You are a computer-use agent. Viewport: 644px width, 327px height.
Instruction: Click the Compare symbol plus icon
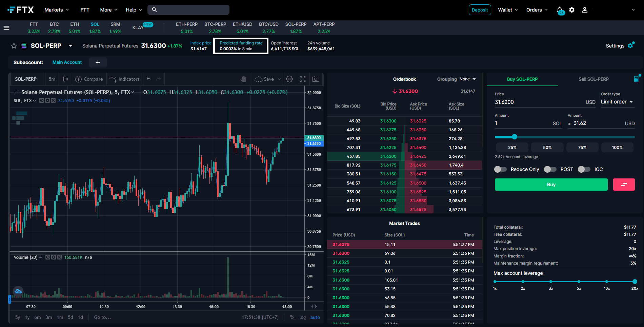[x=78, y=79]
